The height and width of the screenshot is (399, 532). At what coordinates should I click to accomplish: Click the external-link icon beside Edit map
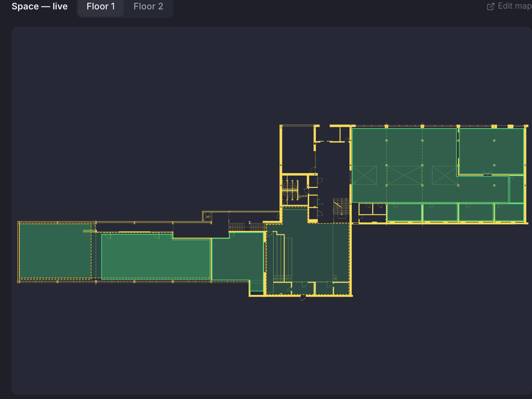(x=490, y=7)
